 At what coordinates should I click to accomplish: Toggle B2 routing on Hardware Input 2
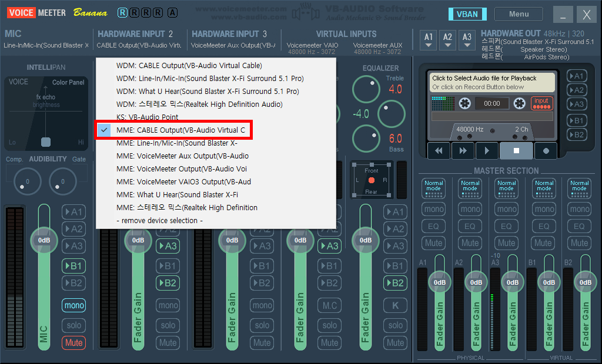(168, 283)
